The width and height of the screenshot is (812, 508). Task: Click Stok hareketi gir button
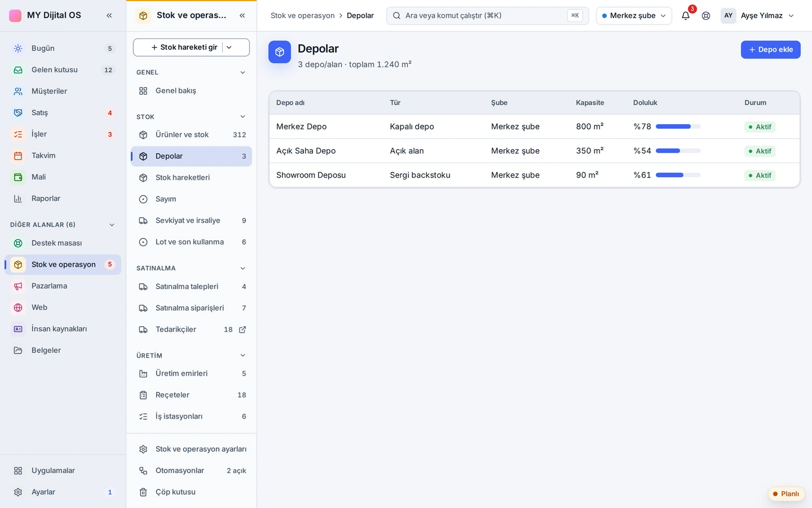(184, 48)
